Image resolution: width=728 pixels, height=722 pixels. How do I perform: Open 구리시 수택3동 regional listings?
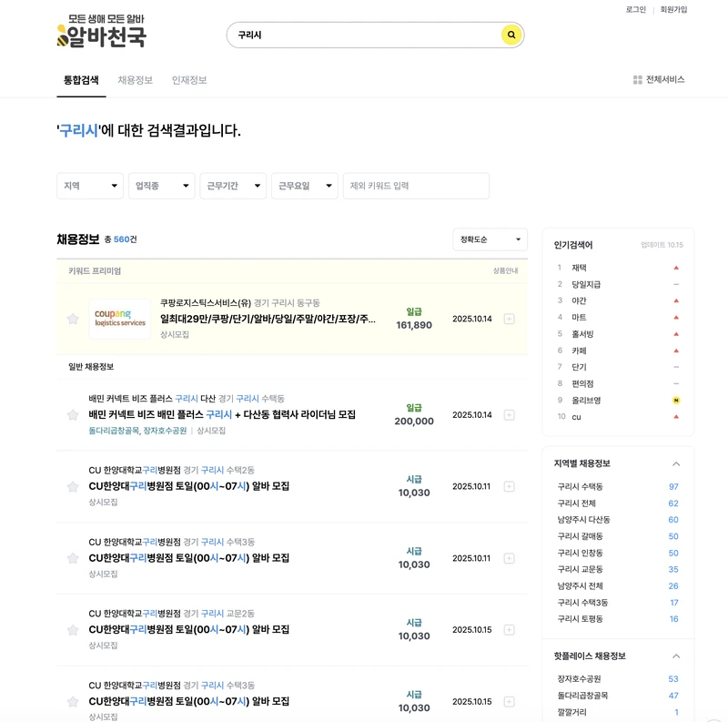582,603
